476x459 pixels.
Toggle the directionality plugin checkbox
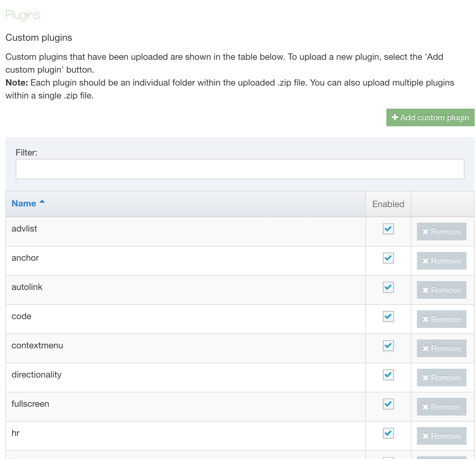click(388, 375)
